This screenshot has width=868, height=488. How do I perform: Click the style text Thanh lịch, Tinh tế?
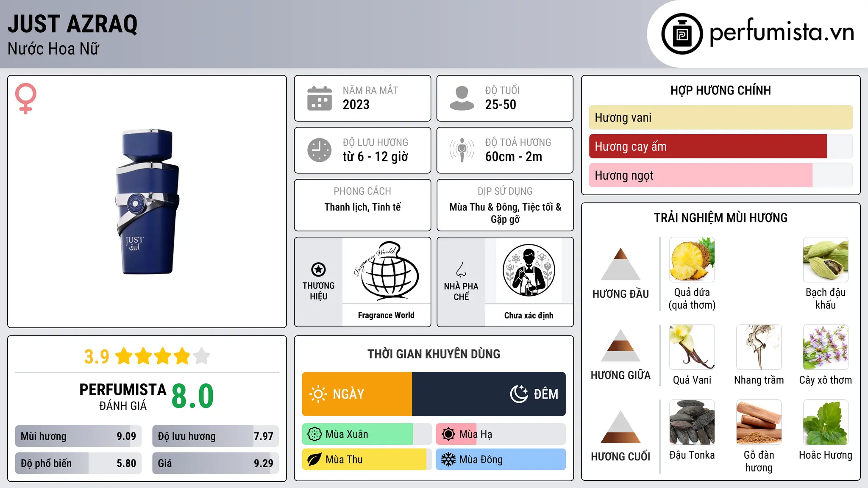(x=363, y=207)
